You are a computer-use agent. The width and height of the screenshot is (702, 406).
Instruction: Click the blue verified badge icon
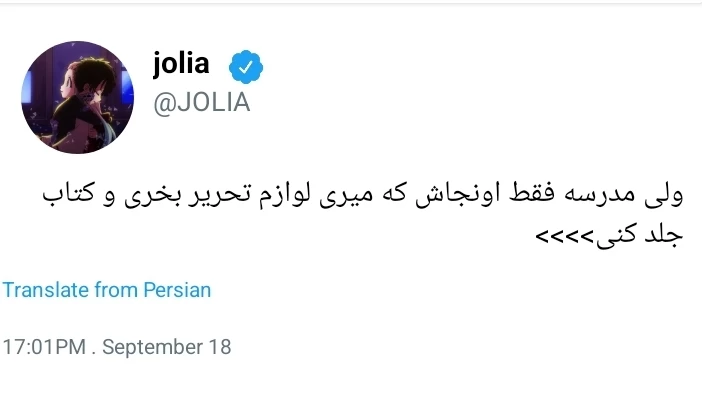pyautogui.click(x=247, y=67)
